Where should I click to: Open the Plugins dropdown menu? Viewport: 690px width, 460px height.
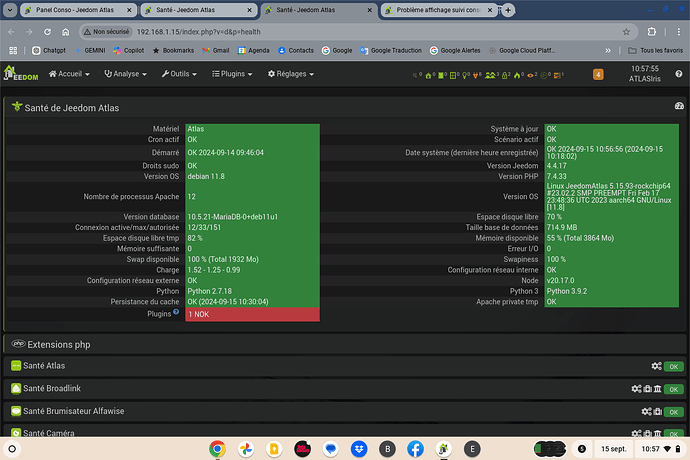coord(232,74)
